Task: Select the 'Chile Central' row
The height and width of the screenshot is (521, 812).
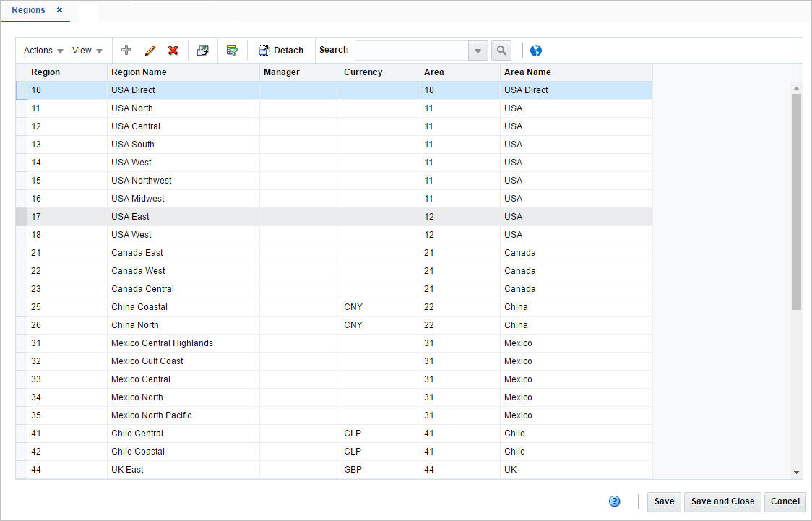Action: pos(334,434)
